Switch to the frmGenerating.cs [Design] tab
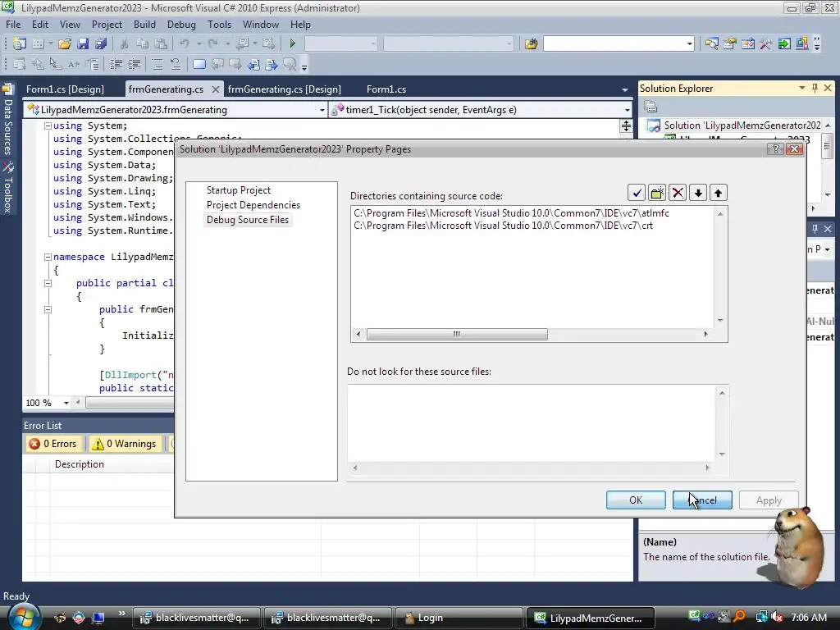The width and height of the screenshot is (840, 630). (284, 89)
